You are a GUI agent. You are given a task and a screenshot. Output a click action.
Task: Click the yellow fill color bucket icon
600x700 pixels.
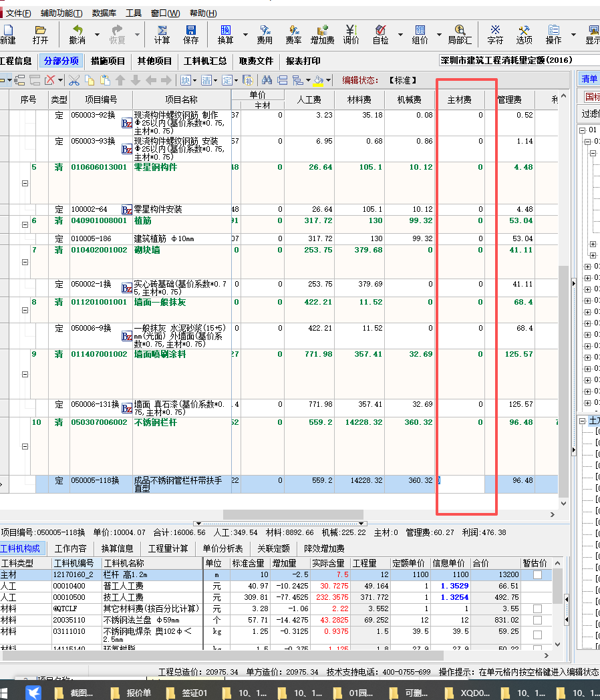pyautogui.click(x=318, y=80)
